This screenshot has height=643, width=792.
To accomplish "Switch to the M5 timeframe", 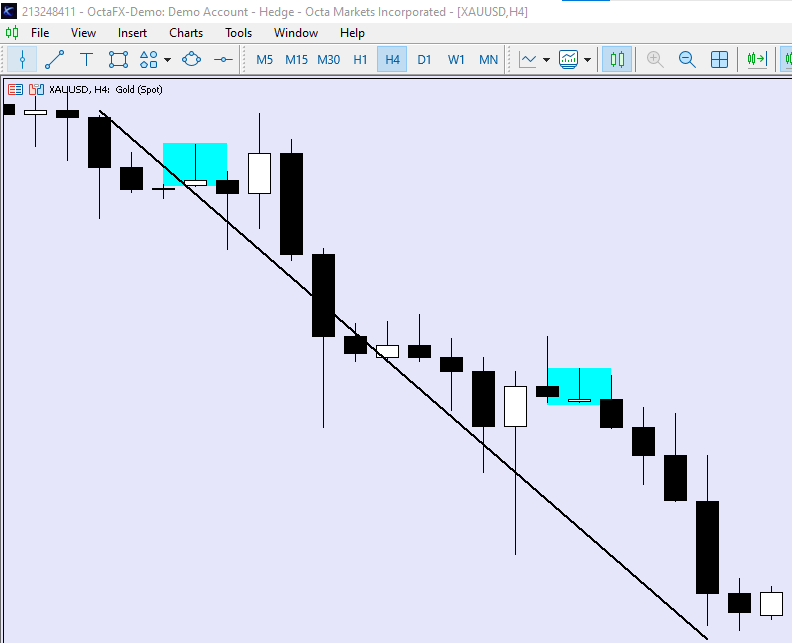I will (x=264, y=60).
